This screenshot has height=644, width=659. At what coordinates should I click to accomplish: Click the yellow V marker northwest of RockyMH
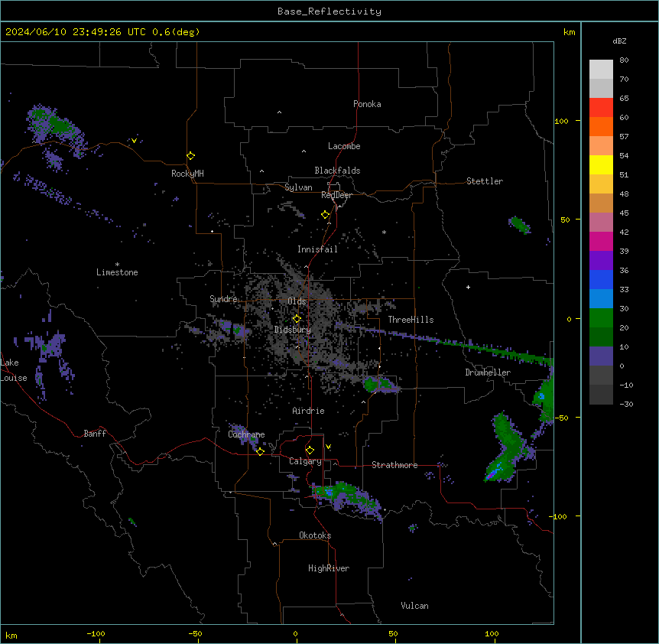(x=134, y=141)
